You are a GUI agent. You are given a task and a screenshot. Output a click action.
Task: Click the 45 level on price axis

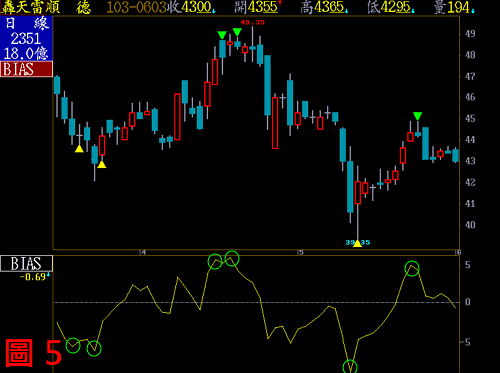pos(470,118)
